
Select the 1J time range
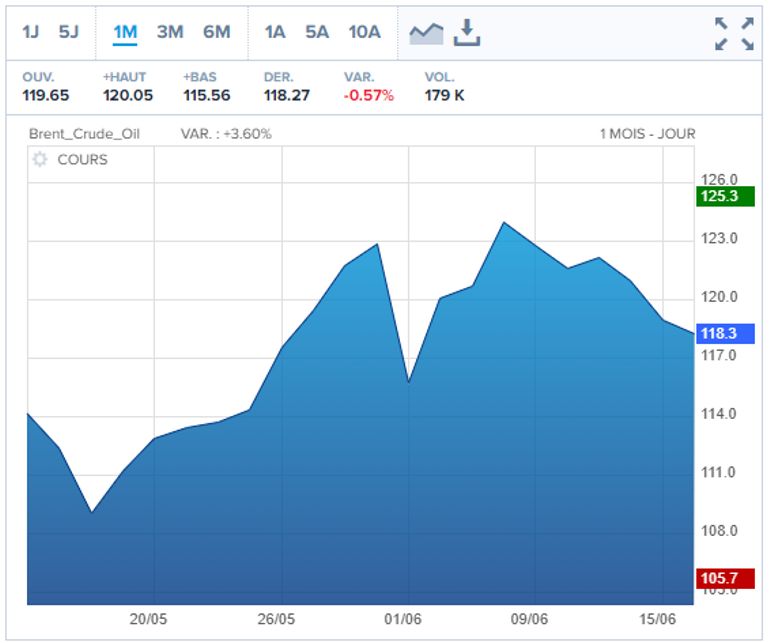pos(32,32)
